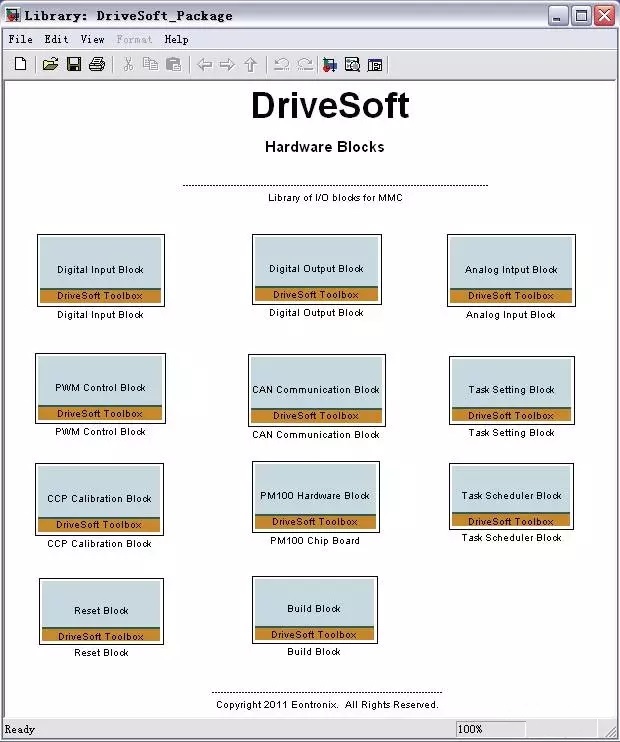Select the Digital Input Block

point(101,270)
